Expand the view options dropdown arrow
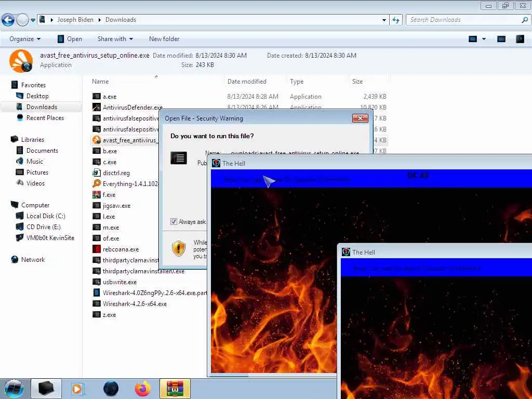 [x=484, y=39]
